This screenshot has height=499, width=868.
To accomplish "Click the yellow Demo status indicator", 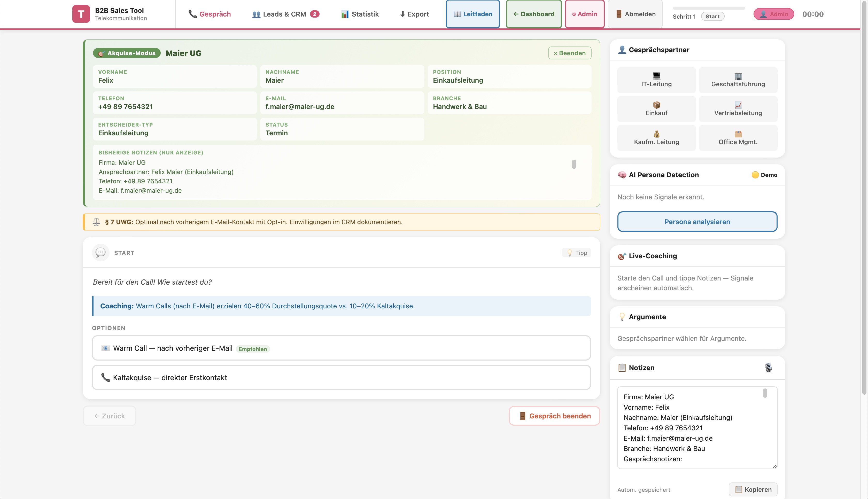I will (764, 175).
